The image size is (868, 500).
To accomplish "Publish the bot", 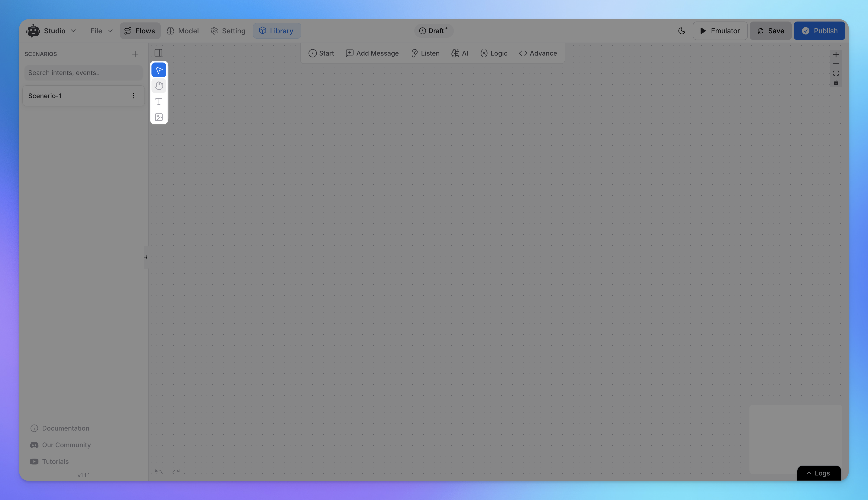I will [x=819, y=31].
